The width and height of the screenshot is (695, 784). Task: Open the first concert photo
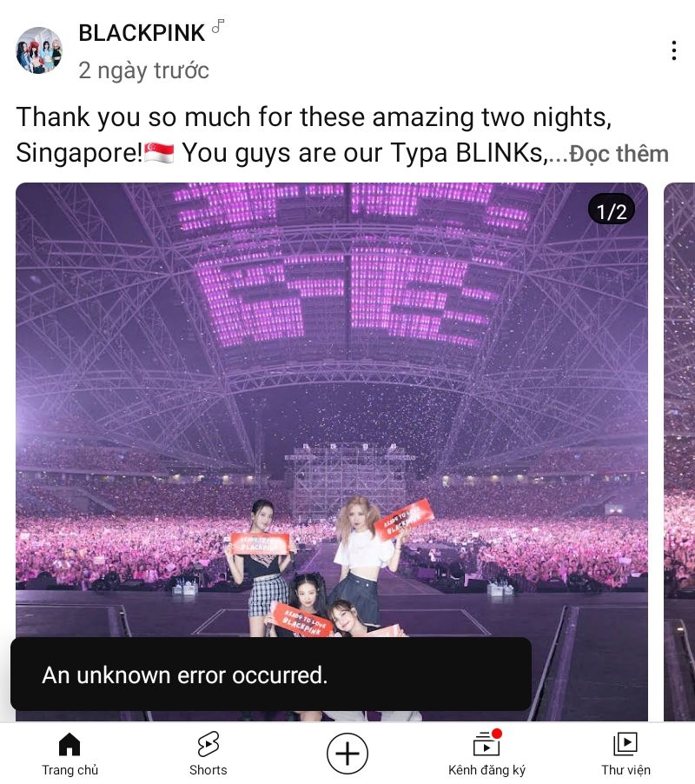coord(332,410)
